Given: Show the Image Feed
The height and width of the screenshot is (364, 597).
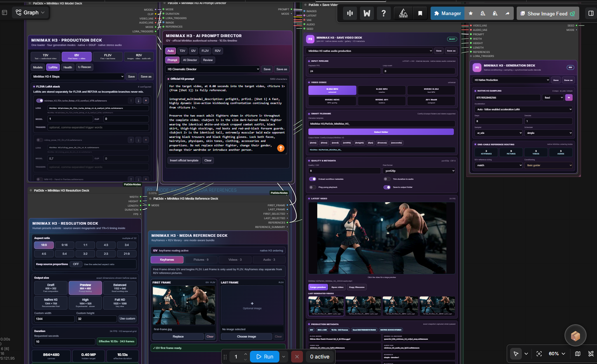Looking at the screenshot, I should [x=548, y=14].
